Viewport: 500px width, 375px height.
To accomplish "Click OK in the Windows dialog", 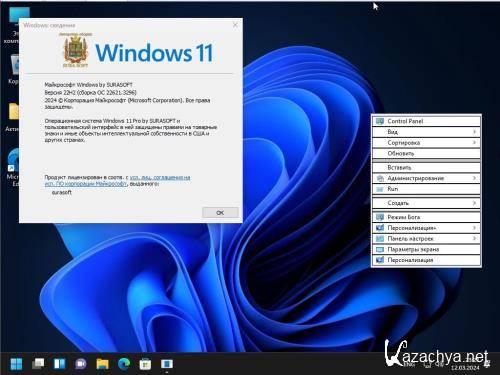I will (220, 213).
